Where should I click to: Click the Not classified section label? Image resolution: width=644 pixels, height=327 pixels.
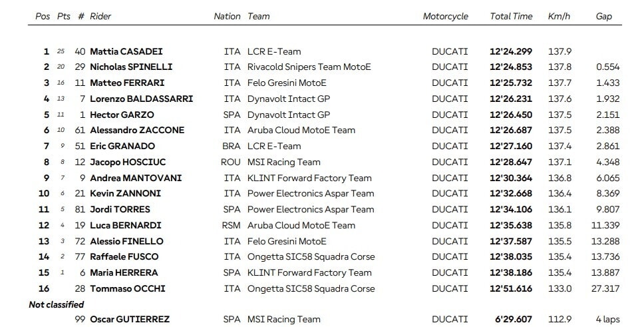tap(57, 305)
